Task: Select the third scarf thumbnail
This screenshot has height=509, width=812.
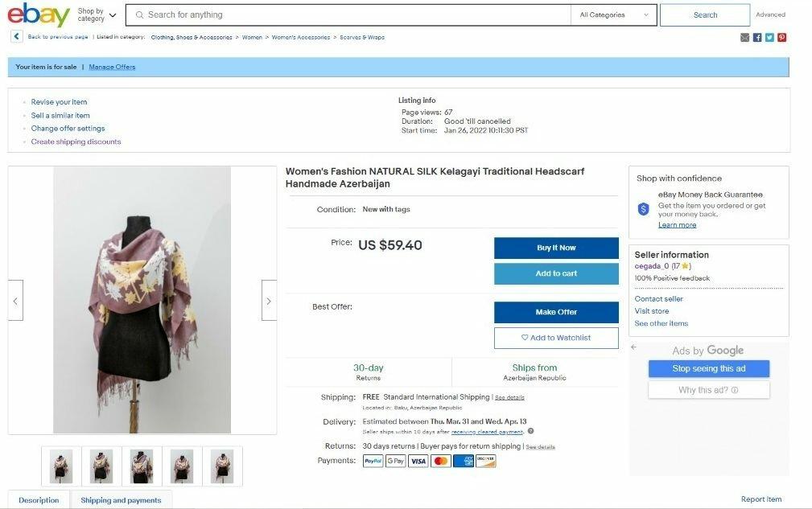Action: tap(142, 466)
